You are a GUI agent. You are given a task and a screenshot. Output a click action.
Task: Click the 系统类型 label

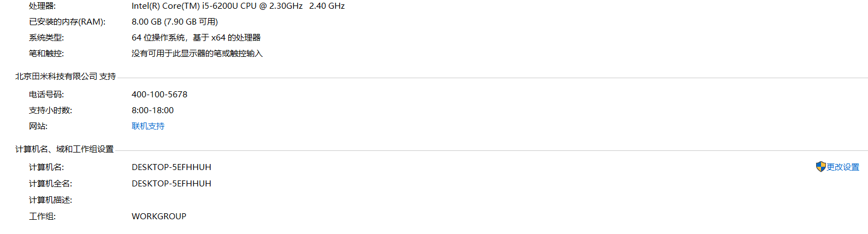coord(46,38)
